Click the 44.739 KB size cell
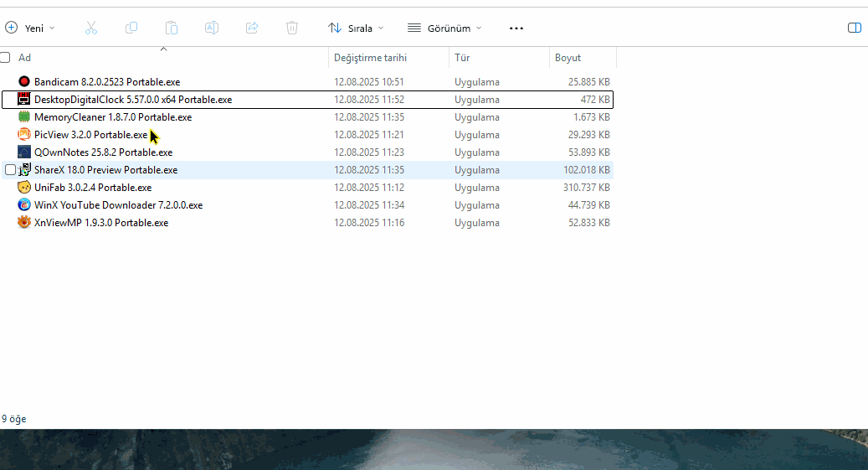The width and height of the screenshot is (868, 470). 589,205
